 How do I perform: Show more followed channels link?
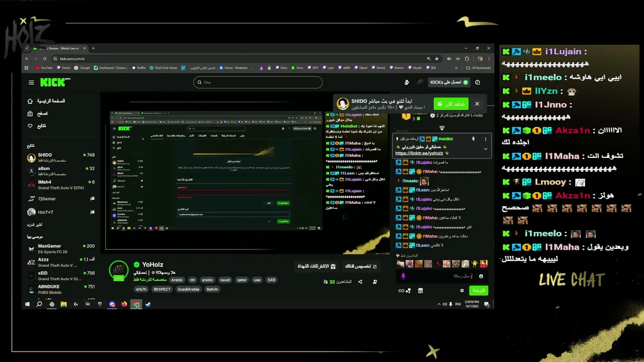click(x=34, y=224)
